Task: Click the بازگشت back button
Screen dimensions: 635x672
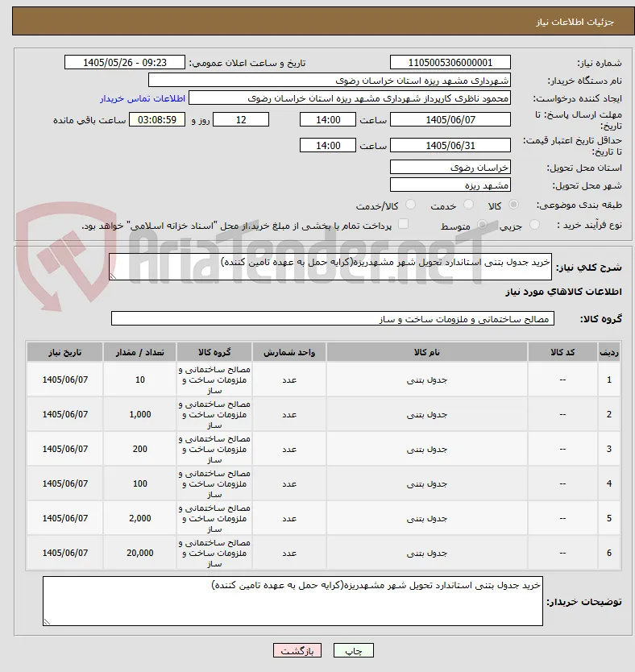Action: point(297,650)
